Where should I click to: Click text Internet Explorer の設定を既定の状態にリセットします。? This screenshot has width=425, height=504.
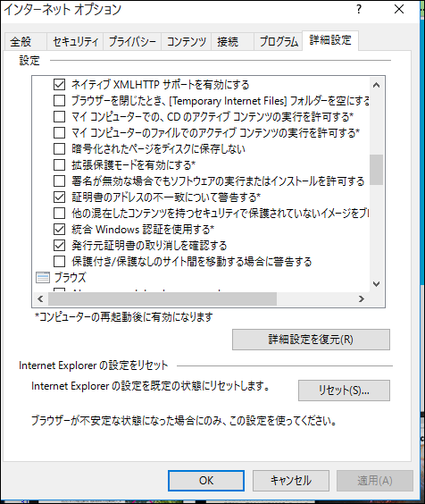click(x=150, y=386)
